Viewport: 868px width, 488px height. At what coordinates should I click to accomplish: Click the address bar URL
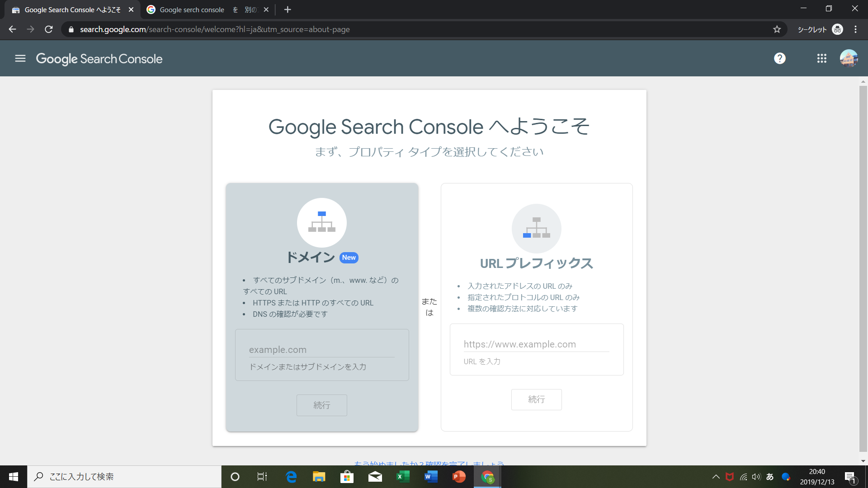[215, 29]
